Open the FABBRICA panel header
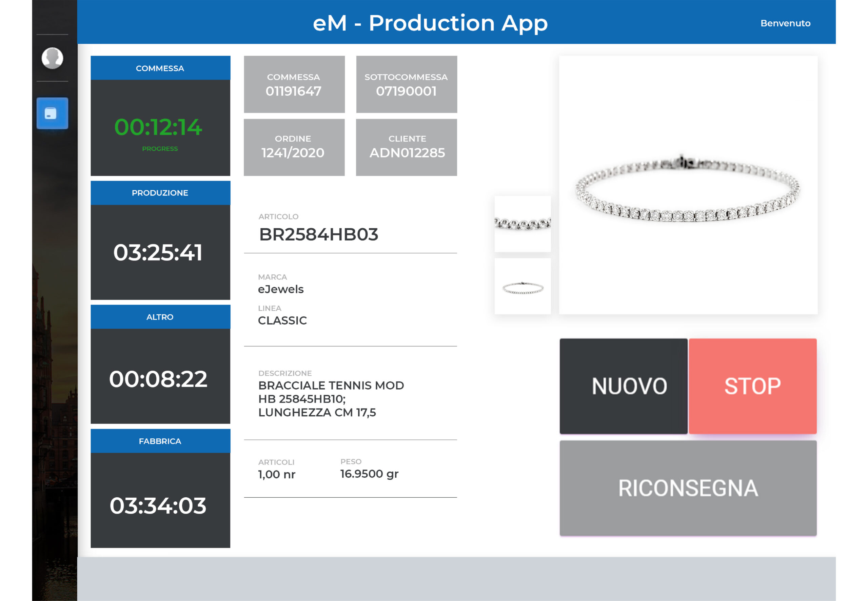The width and height of the screenshot is (868, 601). 160,441
